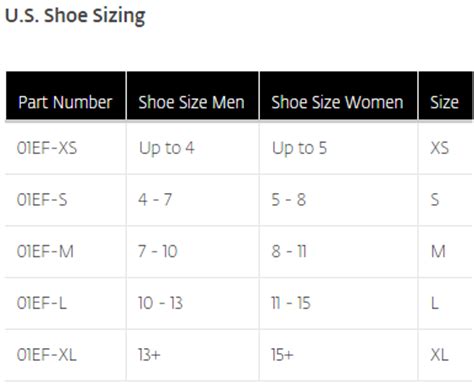
Task: Select part number 01EF-XL cell
Action: [x=66, y=355]
